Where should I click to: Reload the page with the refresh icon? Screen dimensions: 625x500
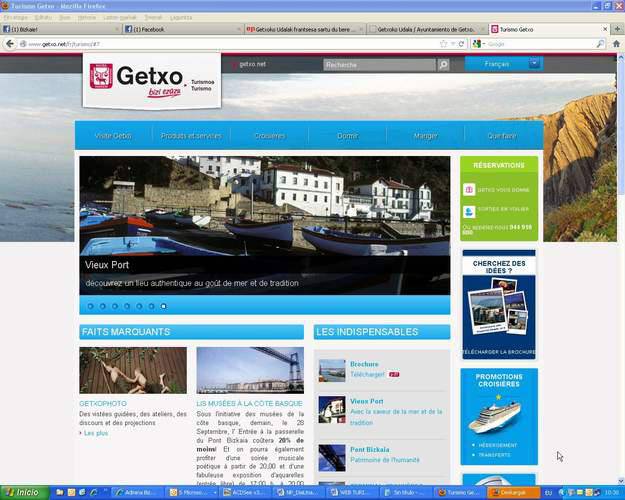461,44
